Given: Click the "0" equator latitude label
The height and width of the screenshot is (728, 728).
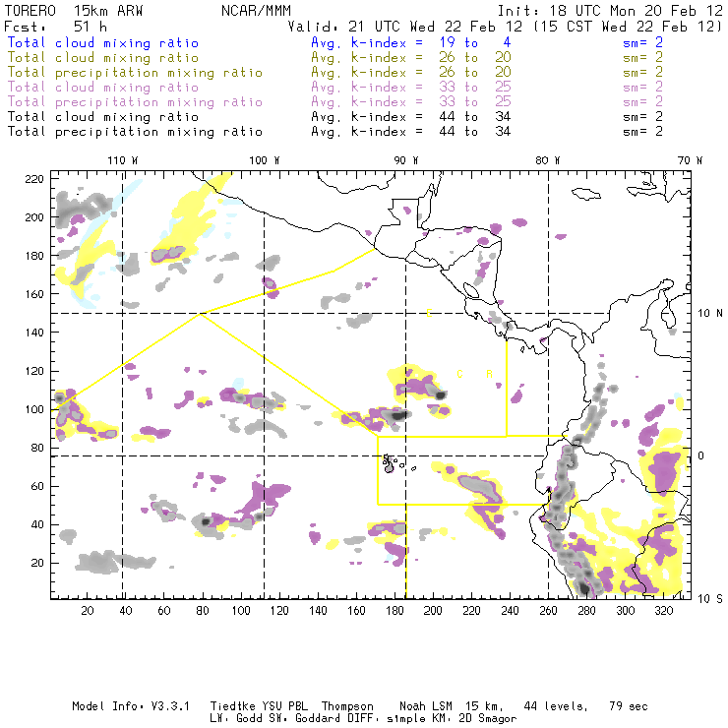Looking at the screenshot, I should click(x=700, y=455).
